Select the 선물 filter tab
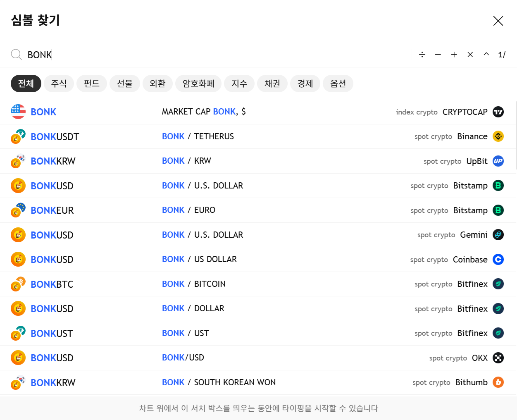 tap(125, 84)
